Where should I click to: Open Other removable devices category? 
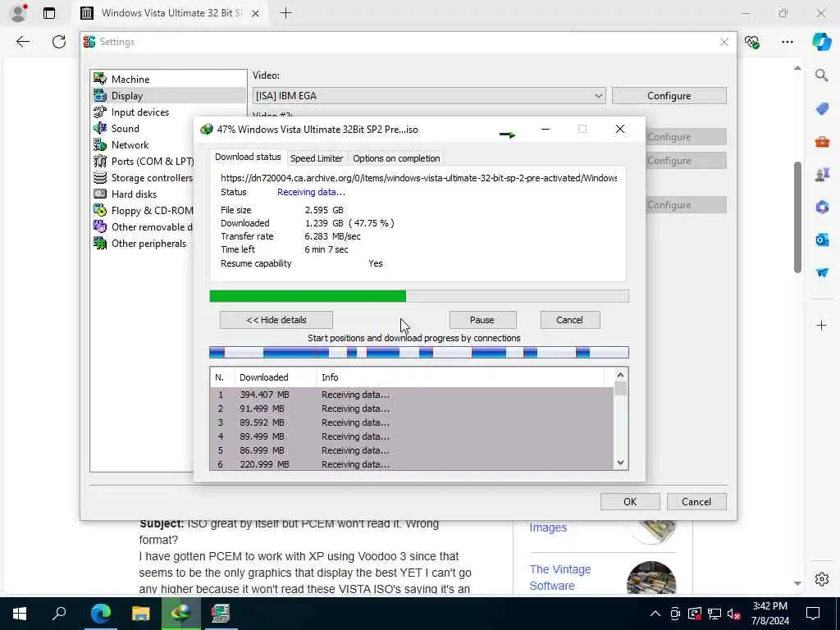[x=143, y=227]
